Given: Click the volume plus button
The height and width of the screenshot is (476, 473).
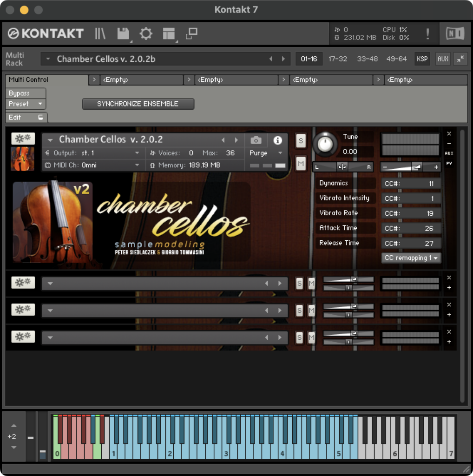Looking at the screenshot, I should (436, 167).
